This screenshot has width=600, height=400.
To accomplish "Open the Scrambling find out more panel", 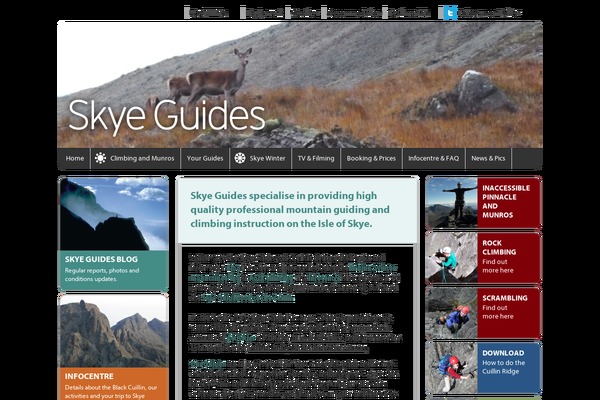I will tap(484, 313).
